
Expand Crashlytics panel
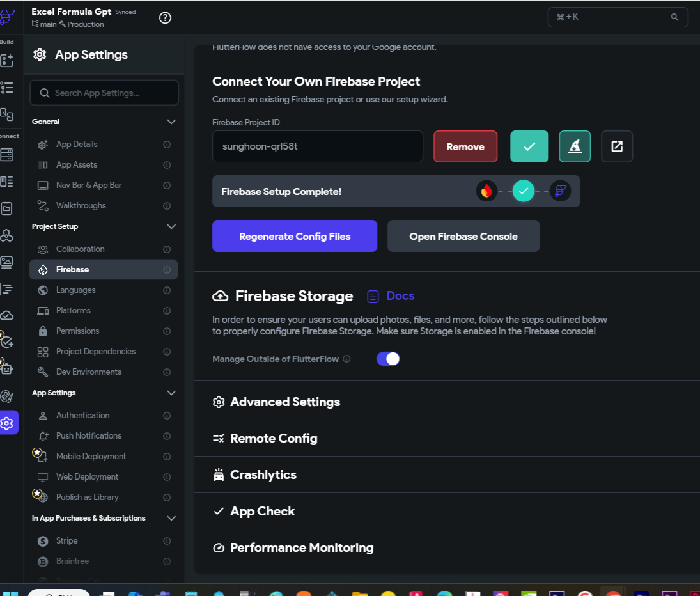[x=447, y=475]
